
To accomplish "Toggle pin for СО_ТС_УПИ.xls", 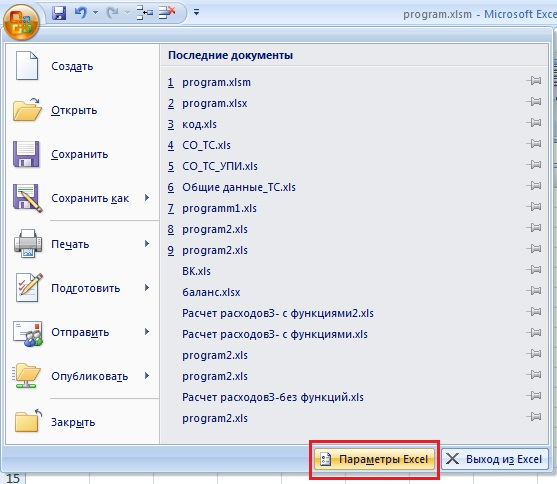I will pyautogui.click(x=534, y=165).
